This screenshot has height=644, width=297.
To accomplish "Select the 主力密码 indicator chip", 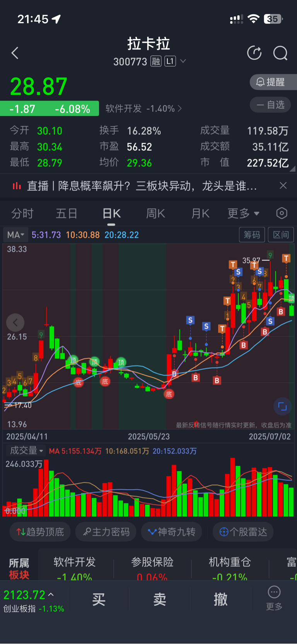I will coord(106,532).
